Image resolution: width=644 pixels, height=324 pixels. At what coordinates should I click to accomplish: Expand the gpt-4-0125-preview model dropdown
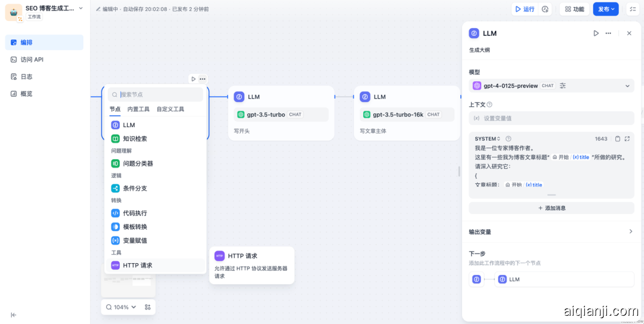[627, 86]
